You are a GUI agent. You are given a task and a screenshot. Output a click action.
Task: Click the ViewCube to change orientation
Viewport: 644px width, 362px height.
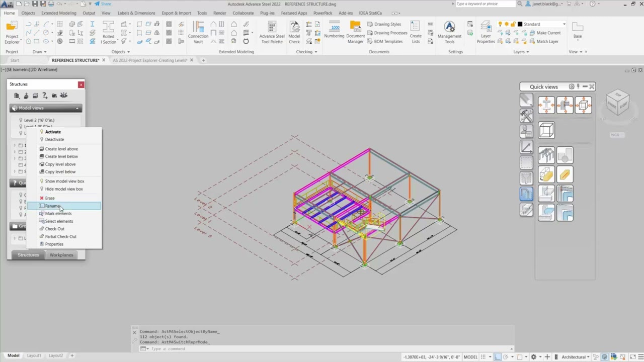[617, 102]
